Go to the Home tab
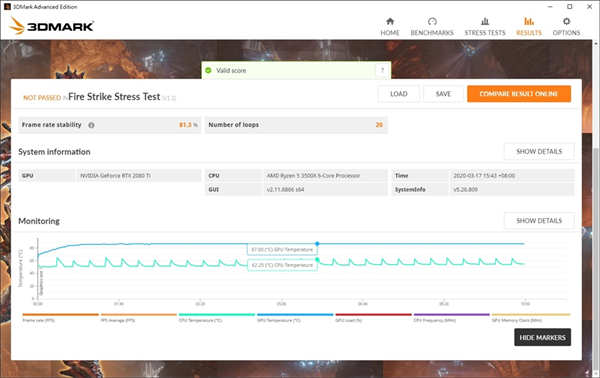Viewport: 600px width, 378px height. coord(390,26)
